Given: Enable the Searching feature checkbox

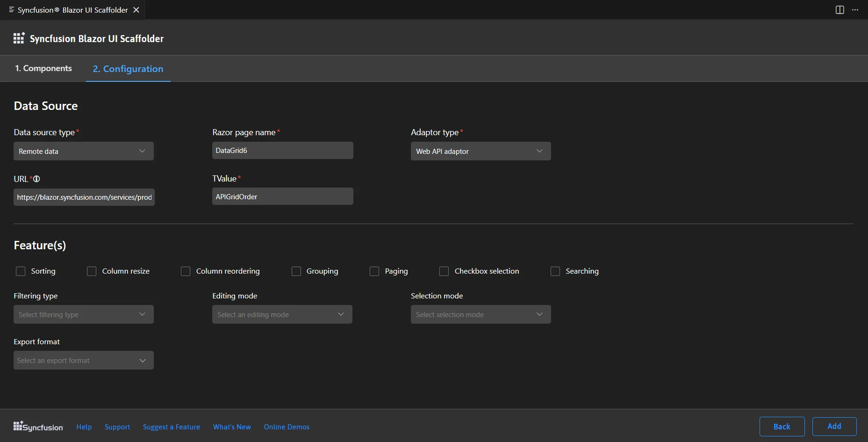Looking at the screenshot, I should pos(555,271).
